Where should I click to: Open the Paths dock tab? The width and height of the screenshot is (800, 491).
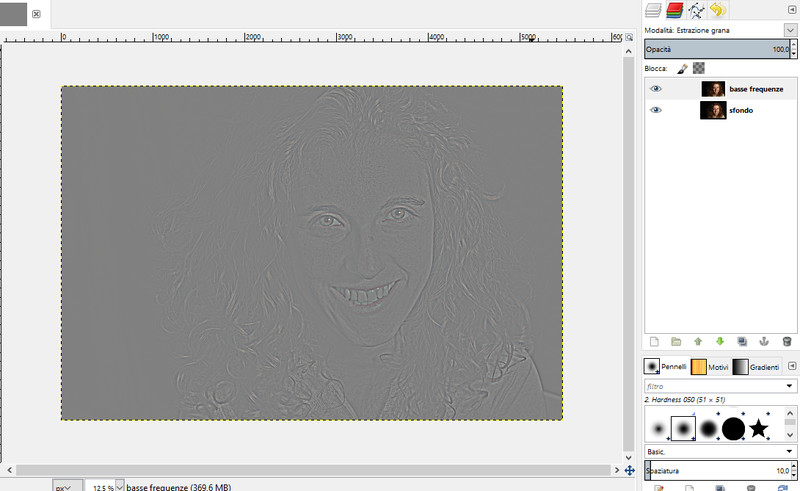[x=696, y=11]
